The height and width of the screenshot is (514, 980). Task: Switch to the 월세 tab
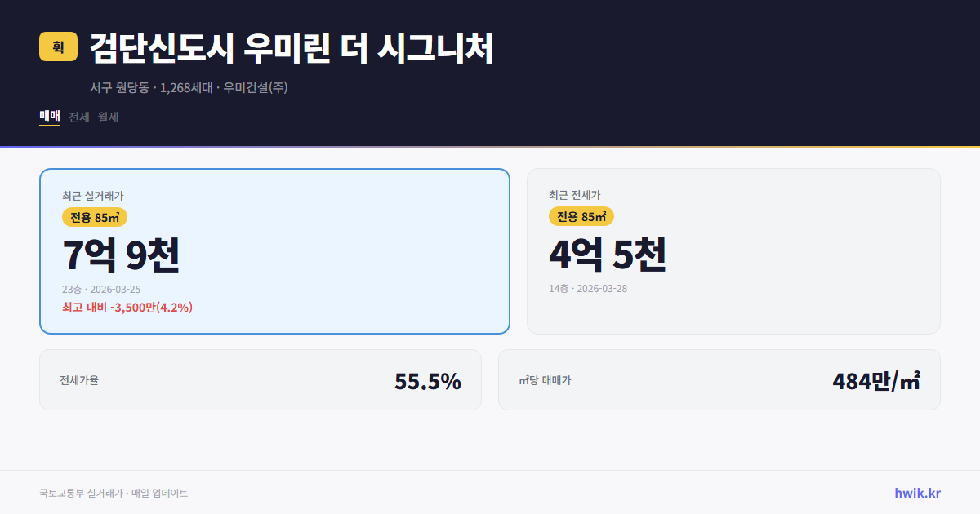pos(109,117)
